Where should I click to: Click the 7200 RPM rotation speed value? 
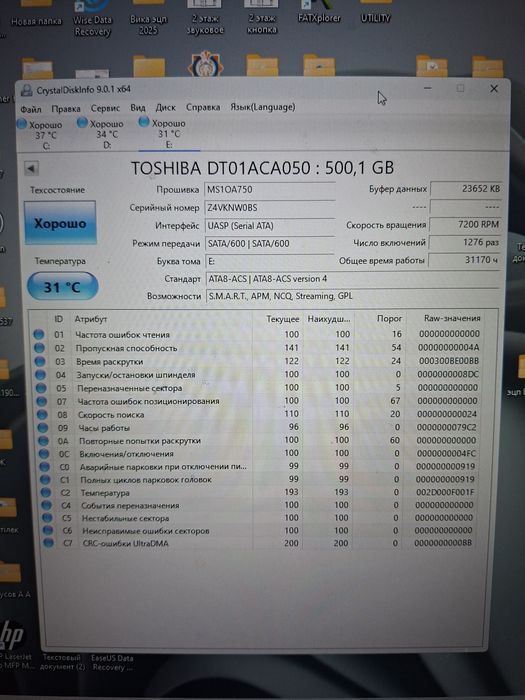coord(465,225)
